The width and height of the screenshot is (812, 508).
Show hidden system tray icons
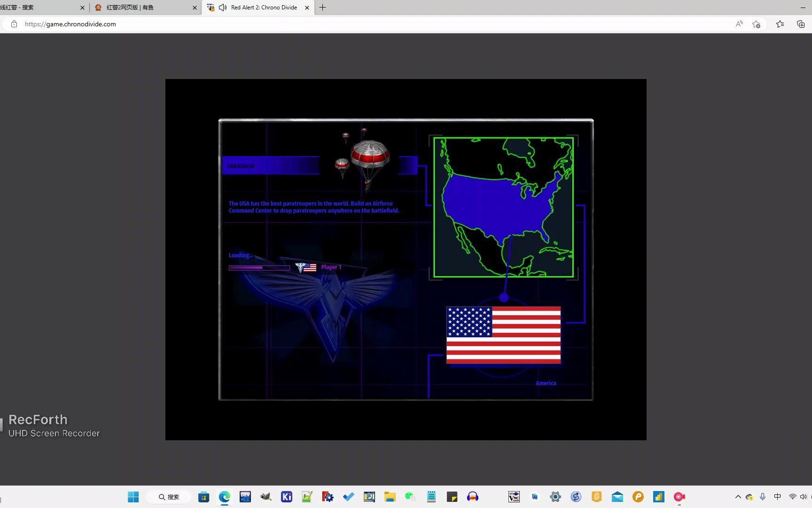[x=738, y=497]
